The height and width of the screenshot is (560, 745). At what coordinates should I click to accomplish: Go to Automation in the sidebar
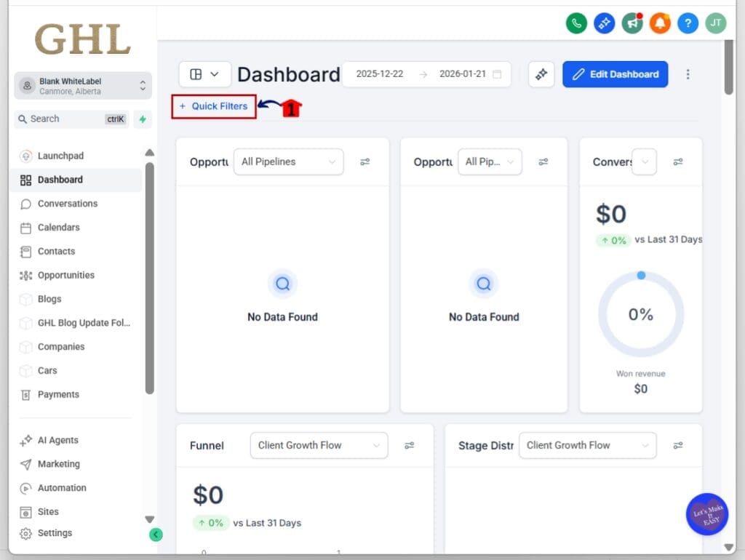point(62,487)
